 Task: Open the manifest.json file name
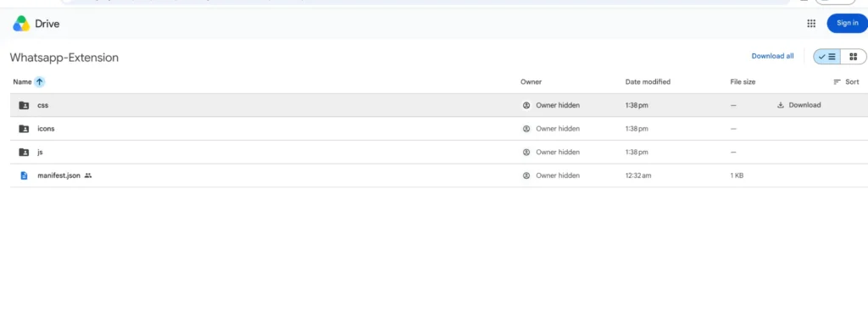coord(58,175)
